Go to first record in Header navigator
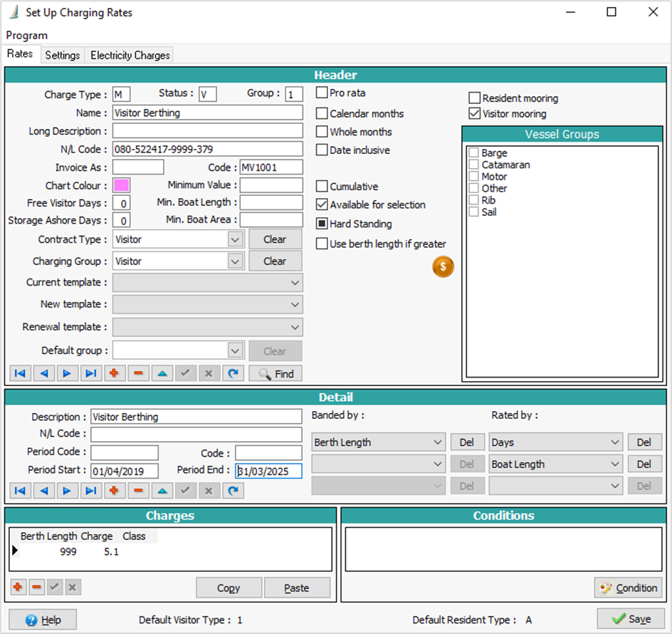 [x=20, y=373]
